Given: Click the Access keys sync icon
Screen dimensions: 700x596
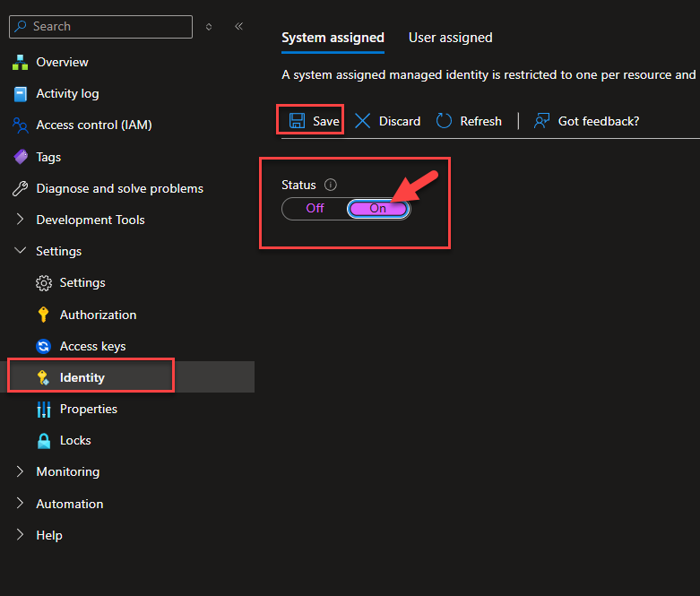Looking at the screenshot, I should click(43, 347).
